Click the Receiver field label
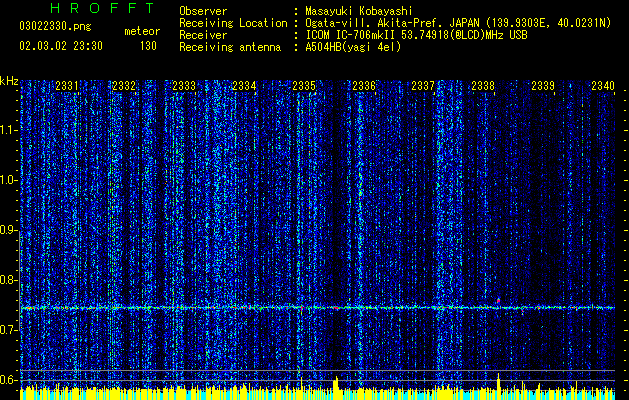 [x=203, y=35]
